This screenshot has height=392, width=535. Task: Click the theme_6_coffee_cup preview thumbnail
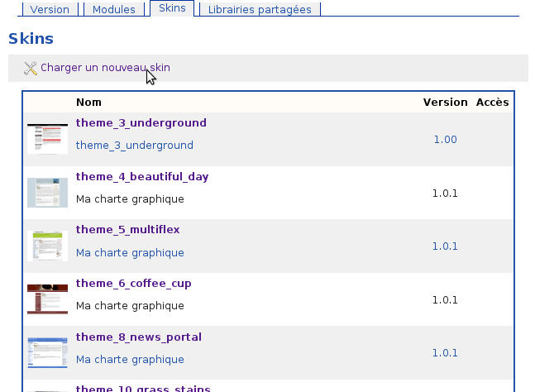coord(47,299)
